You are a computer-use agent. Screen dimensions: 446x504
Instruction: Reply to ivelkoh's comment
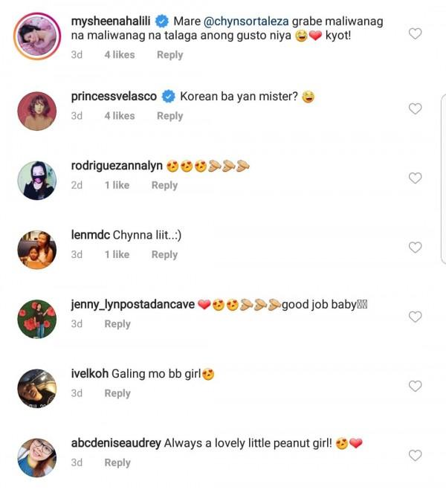[x=117, y=392]
